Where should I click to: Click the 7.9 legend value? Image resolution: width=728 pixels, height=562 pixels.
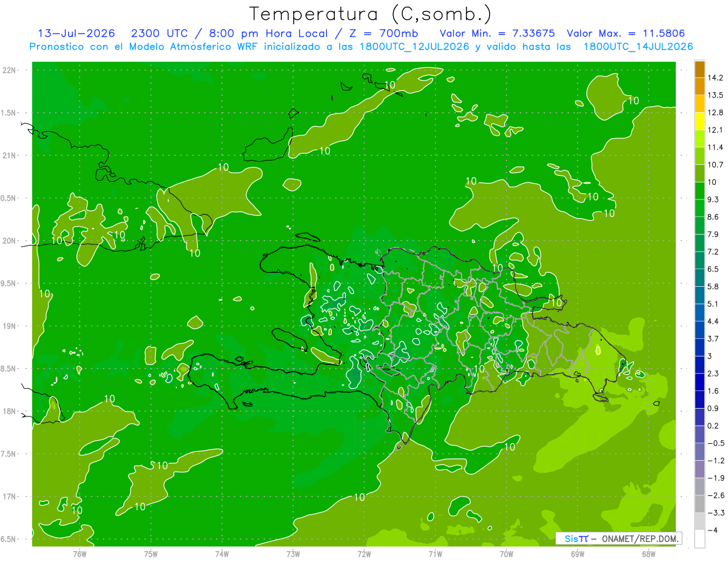click(713, 234)
